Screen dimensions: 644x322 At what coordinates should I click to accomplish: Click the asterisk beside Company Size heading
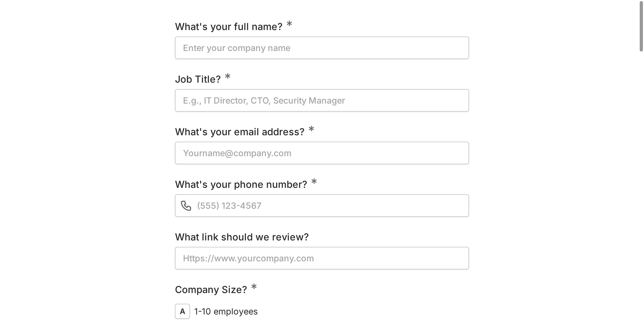(253, 288)
